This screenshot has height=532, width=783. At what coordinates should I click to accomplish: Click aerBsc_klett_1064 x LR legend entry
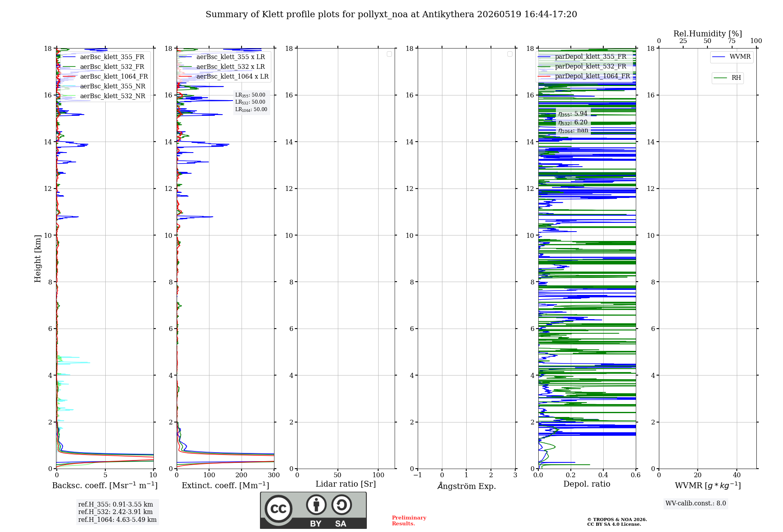point(224,77)
